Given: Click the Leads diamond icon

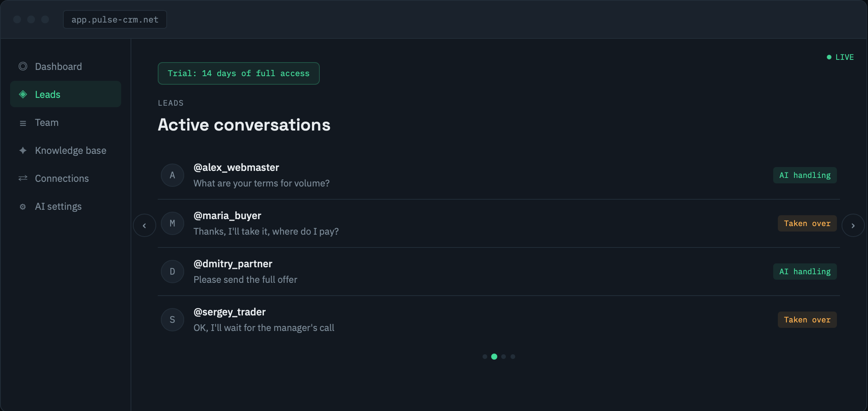Looking at the screenshot, I should 23,94.
